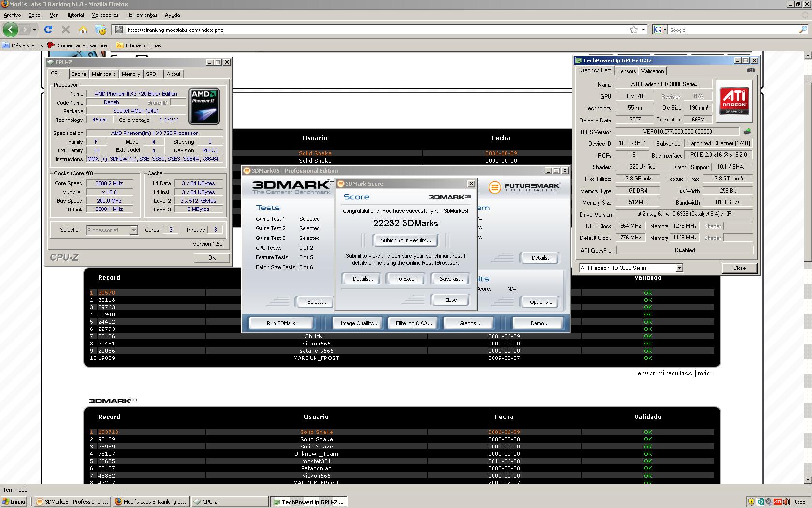Click Demo button in 3DMark05
Image resolution: width=812 pixels, height=508 pixels.
click(x=539, y=323)
